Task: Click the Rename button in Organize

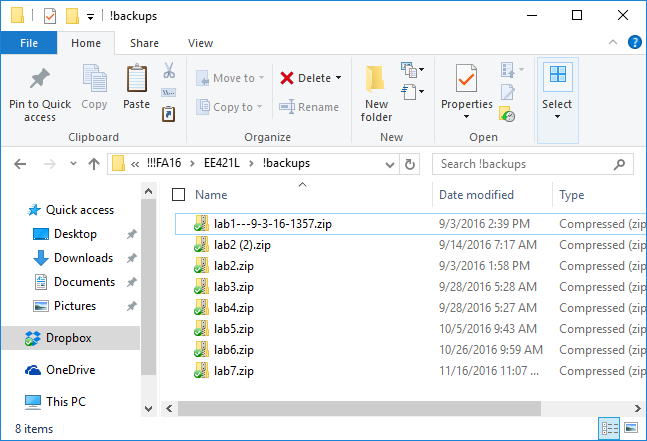Action: (309, 107)
